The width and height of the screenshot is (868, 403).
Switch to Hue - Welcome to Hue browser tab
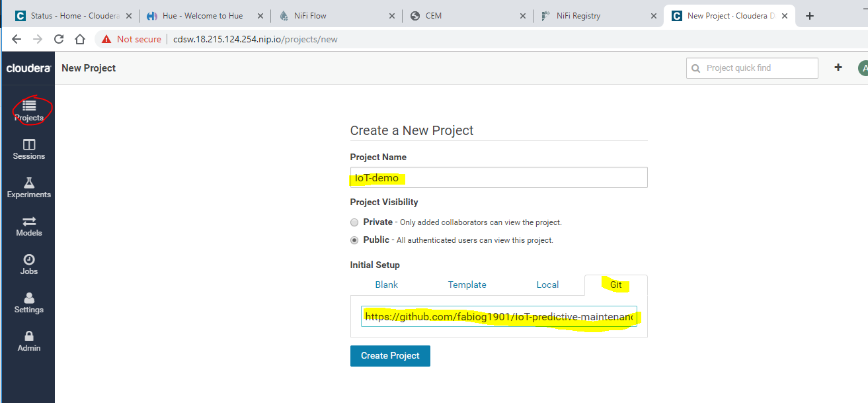click(204, 16)
